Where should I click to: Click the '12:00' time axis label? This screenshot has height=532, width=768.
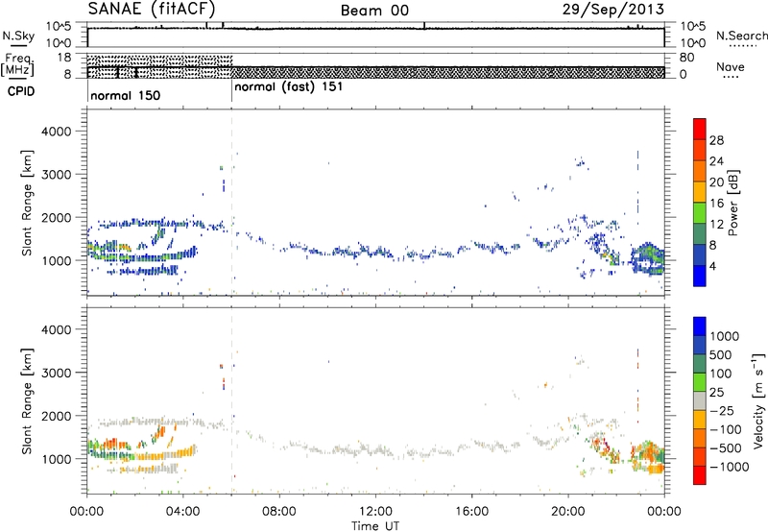pyautogui.click(x=375, y=512)
